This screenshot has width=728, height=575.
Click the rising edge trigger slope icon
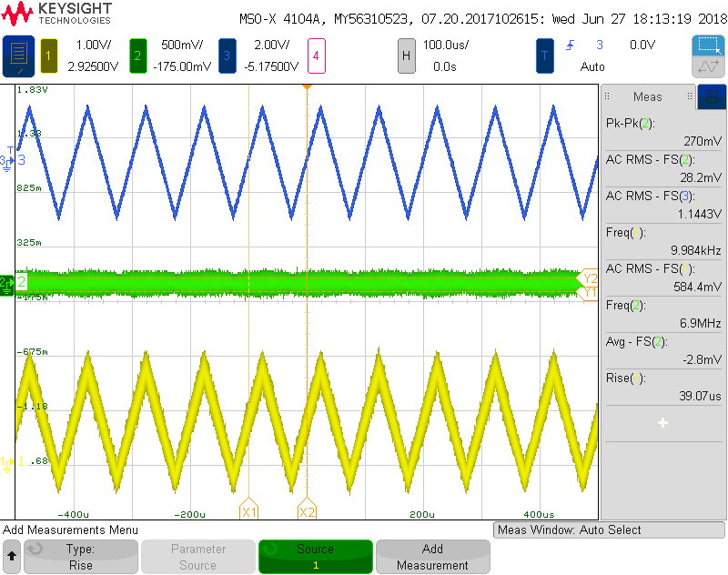click(571, 45)
